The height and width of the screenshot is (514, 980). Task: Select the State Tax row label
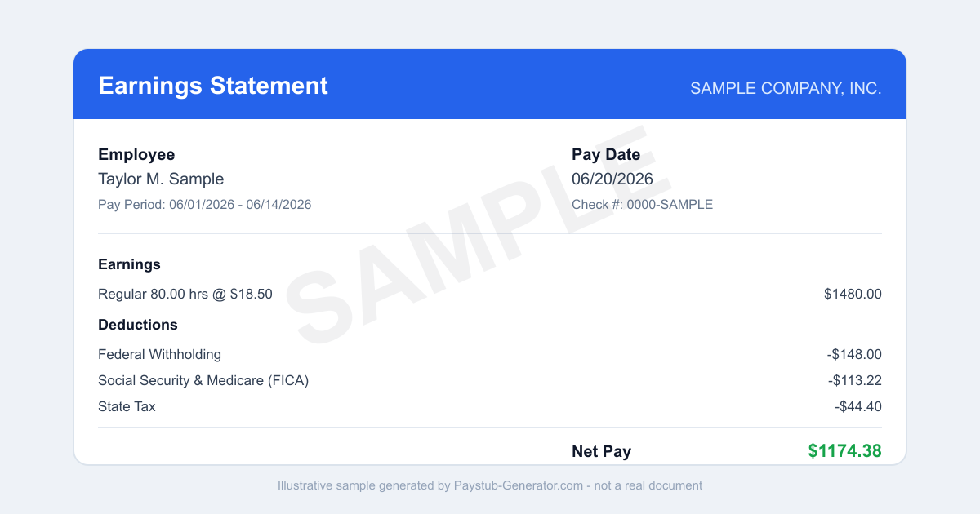point(127,406)
